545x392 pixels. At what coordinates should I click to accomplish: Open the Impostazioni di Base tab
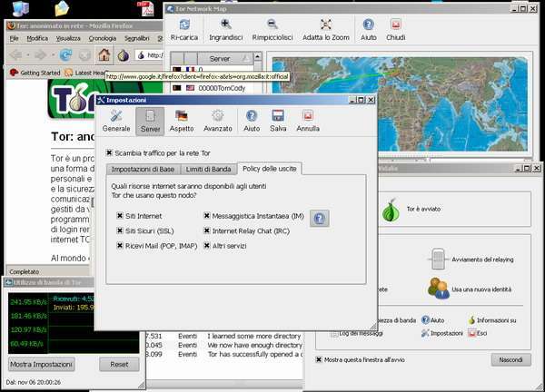tap(142, 169)
